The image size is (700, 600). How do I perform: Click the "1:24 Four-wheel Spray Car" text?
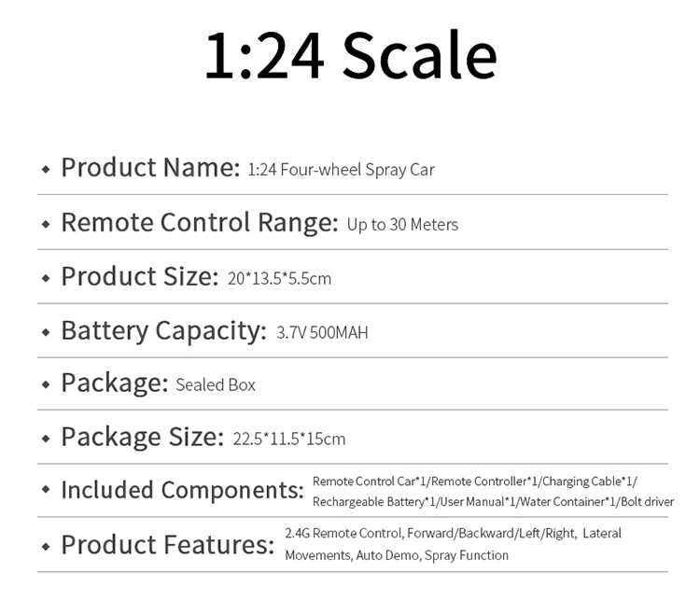tap(342, 170)
